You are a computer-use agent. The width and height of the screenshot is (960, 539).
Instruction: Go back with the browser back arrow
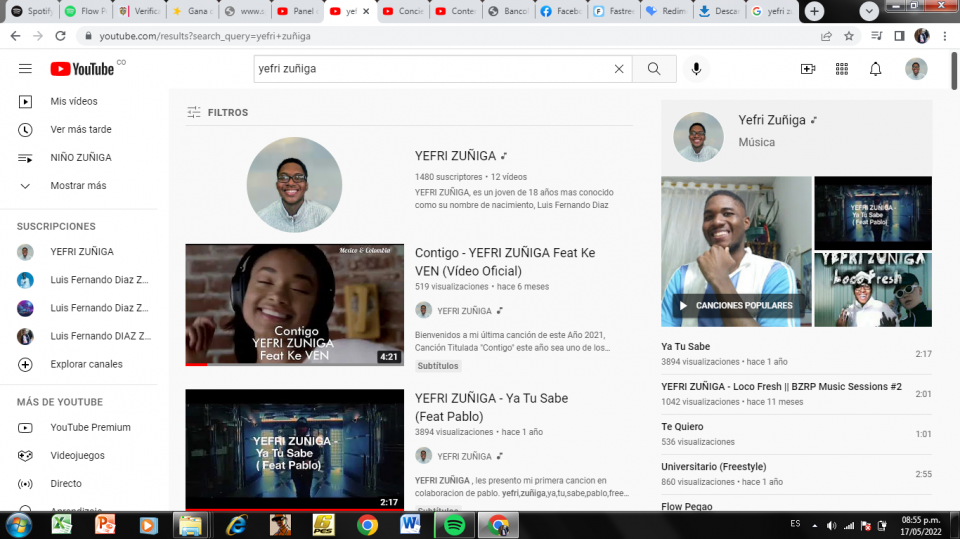(x=15, y=36)
